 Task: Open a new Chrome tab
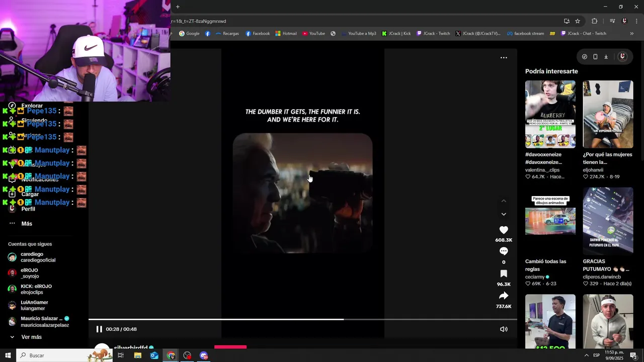(x=178, y=7)
